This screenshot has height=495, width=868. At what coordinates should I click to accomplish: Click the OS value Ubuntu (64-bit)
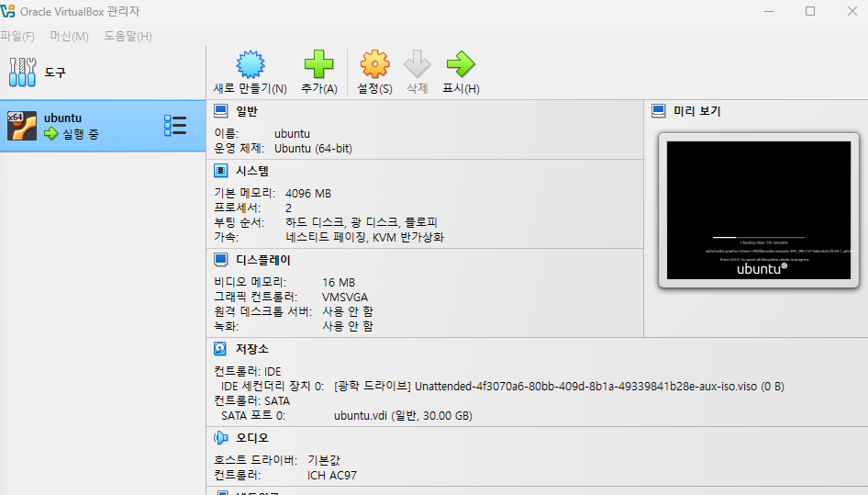[x=313, y=149]
